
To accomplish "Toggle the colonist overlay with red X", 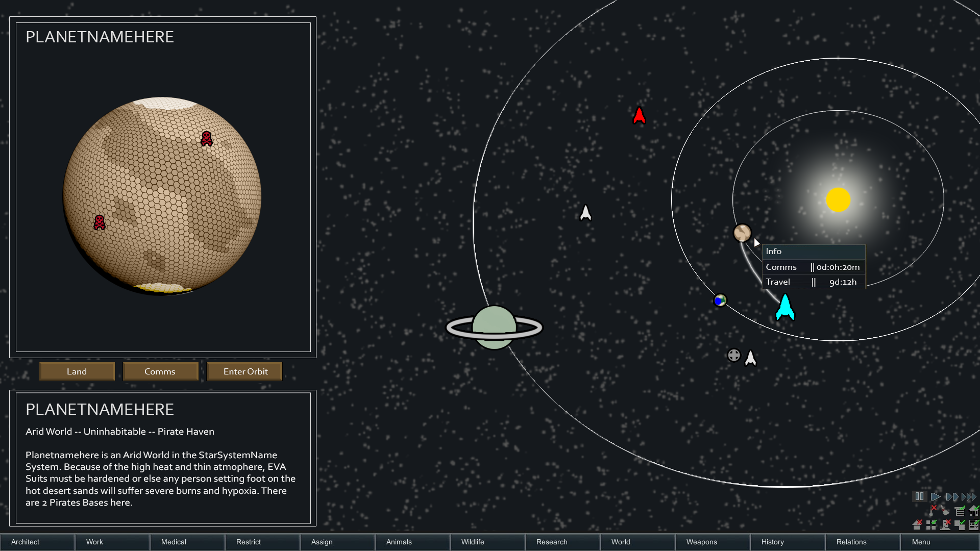I will tap(945, 524).
